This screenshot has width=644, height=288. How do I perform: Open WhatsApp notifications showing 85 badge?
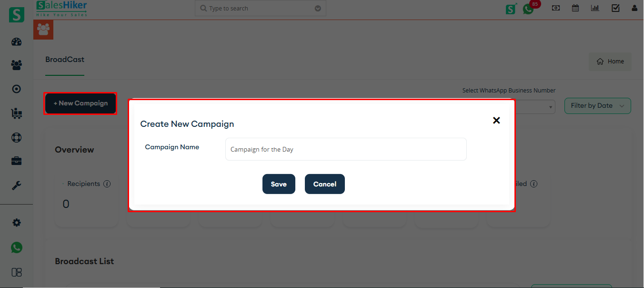pos(528,8)
